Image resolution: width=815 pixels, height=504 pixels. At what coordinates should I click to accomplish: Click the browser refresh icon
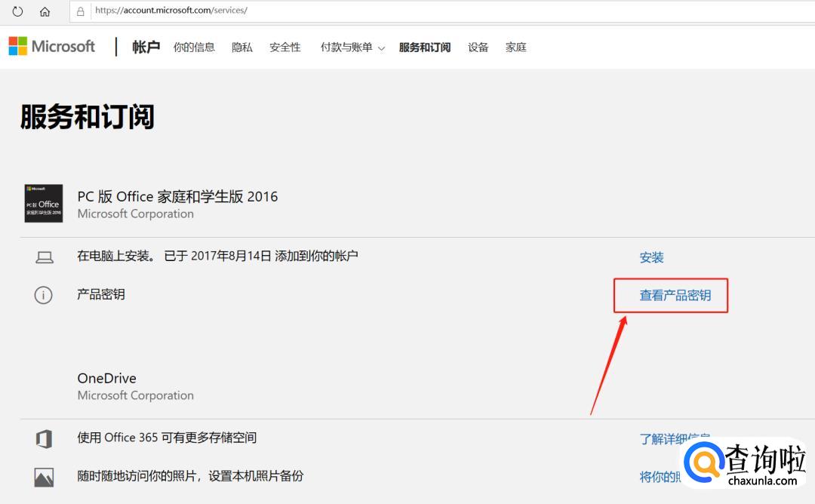pyautogui.click(x=17, y=11)
